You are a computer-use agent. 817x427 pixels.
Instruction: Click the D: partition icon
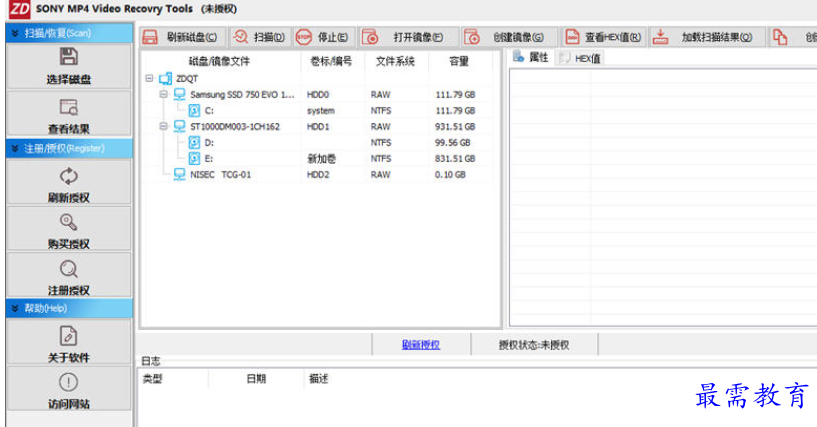pyautogui.click(x=194, y=142)
